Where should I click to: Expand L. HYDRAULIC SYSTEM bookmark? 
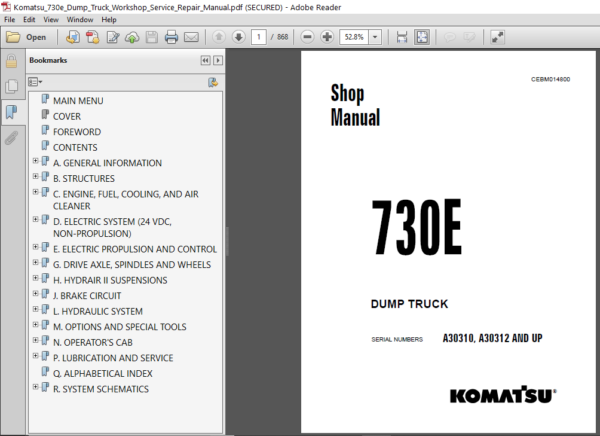point(35,309)
